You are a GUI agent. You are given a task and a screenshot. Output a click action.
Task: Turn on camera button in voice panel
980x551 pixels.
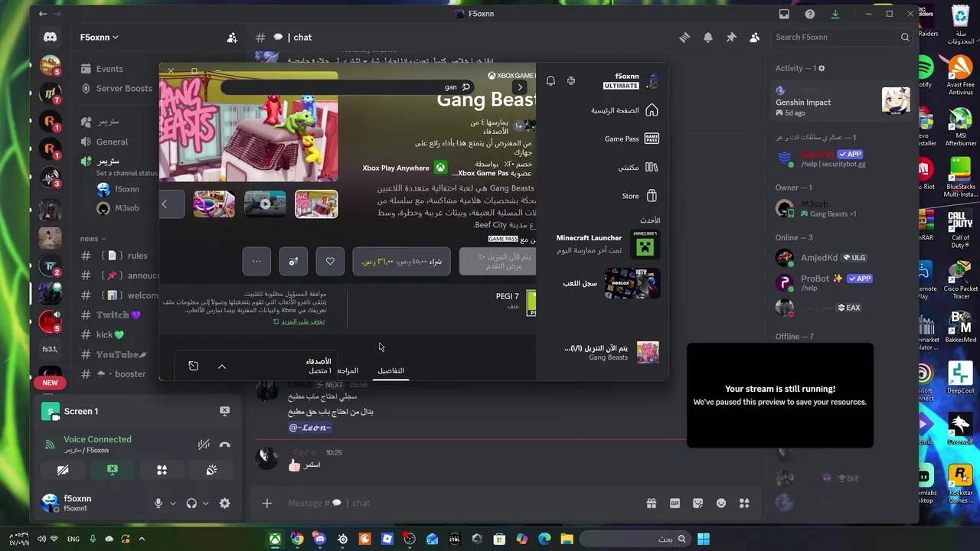(x=63, y=470)
